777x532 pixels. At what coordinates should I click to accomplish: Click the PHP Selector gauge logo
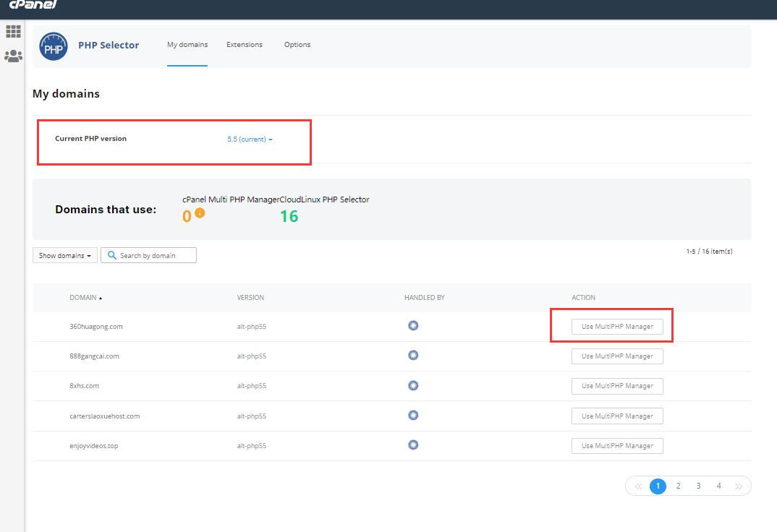(53, 46)
